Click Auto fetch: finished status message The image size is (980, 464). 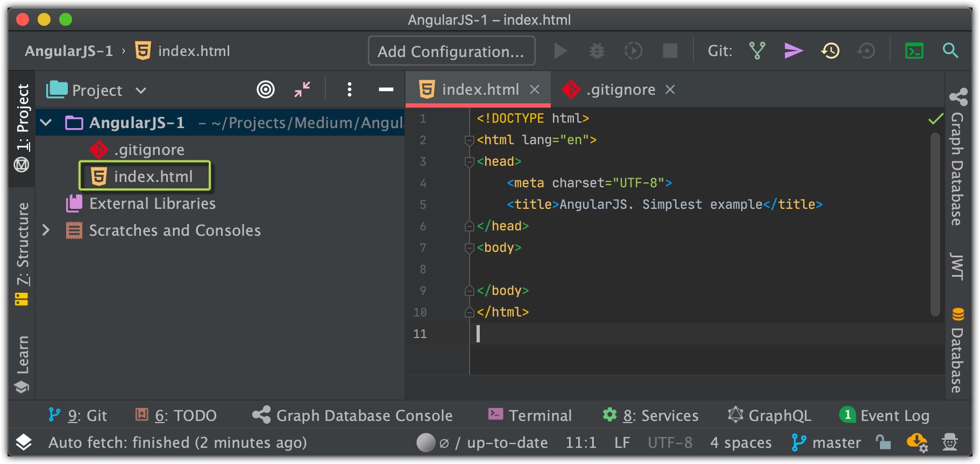[x=177, y=442]
